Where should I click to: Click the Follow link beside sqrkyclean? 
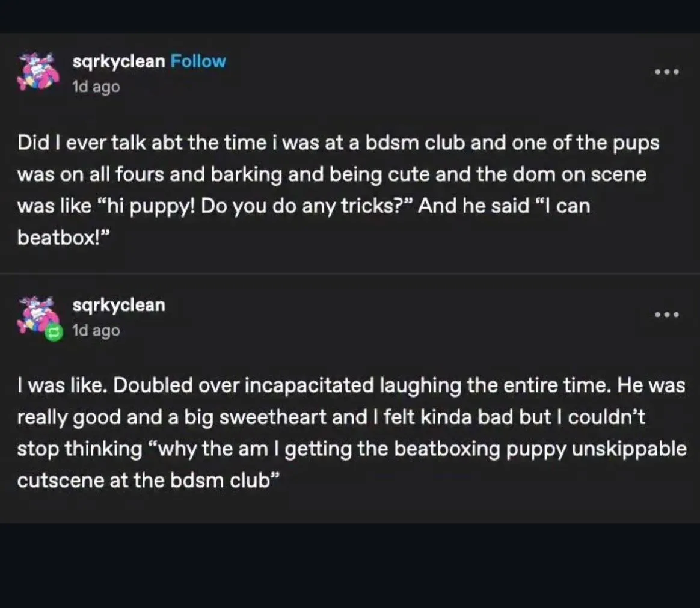(198, 61)
